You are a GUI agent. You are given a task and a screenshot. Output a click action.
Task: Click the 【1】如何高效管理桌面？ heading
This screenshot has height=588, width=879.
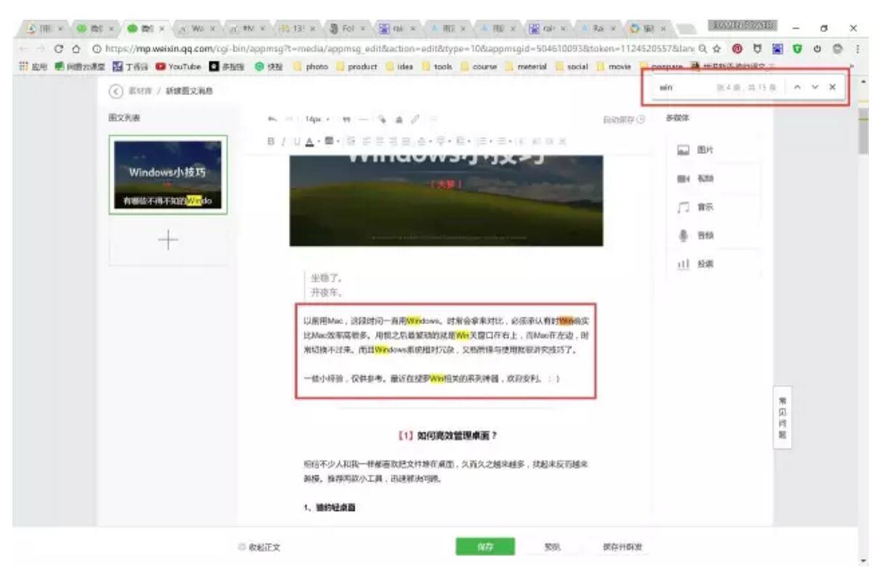(446, 436)
